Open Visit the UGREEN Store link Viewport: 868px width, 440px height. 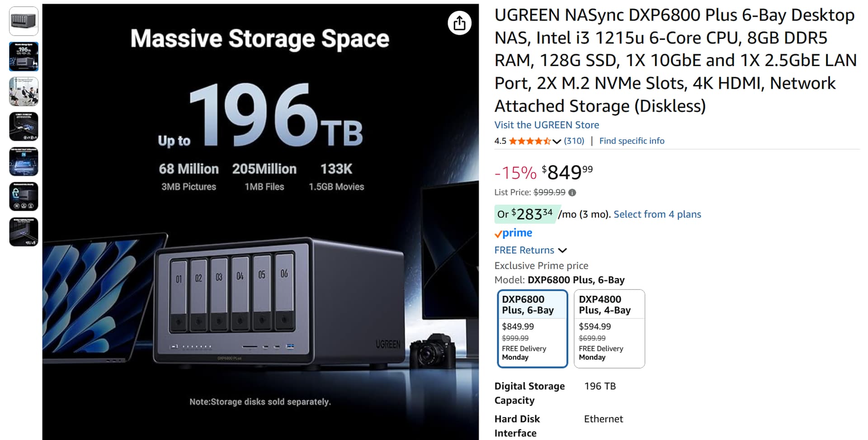pos(547,125)
